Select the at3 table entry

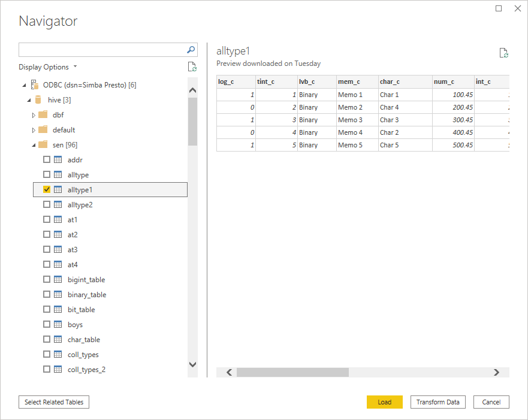[x=110, y=250]
